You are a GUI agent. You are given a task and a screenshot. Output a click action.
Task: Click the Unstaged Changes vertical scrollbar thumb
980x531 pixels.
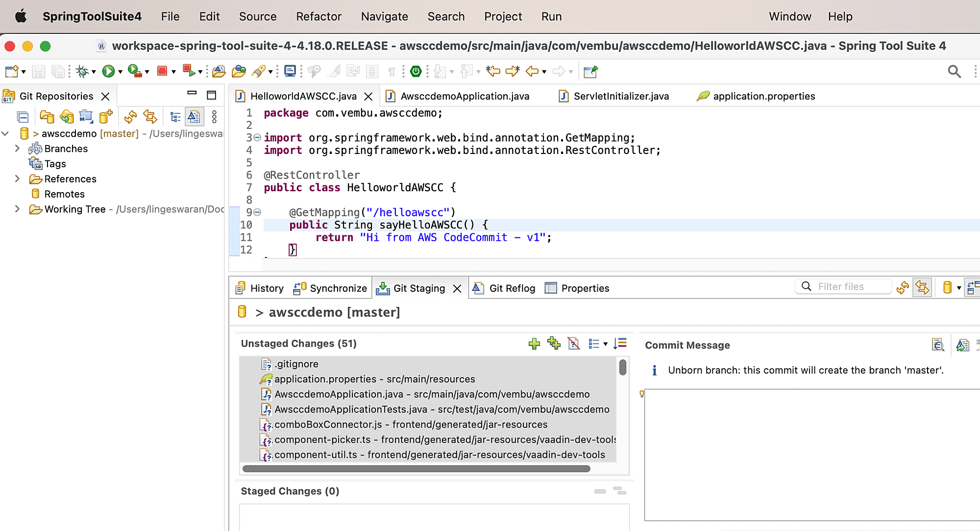pos(623,367)
